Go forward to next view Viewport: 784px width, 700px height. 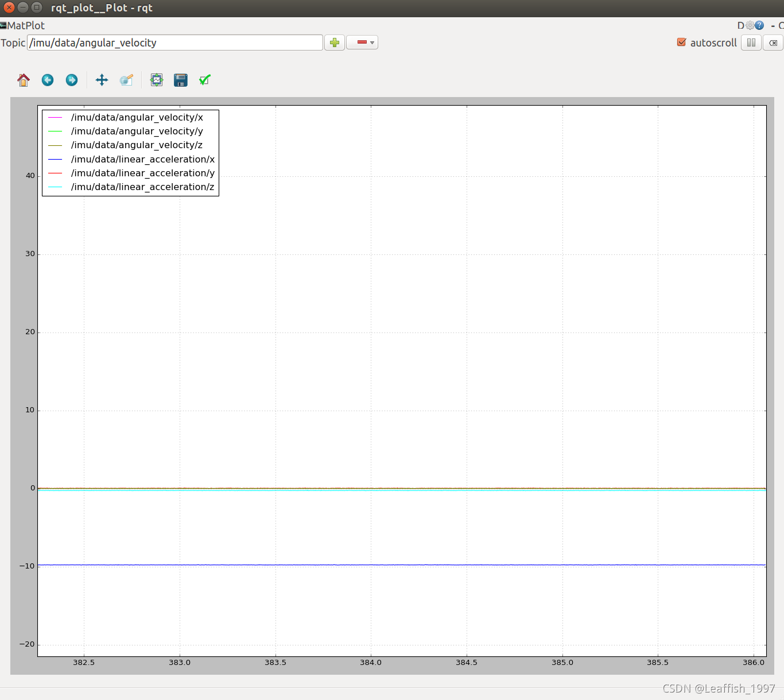pyautogui.click(x=72, y=80)
